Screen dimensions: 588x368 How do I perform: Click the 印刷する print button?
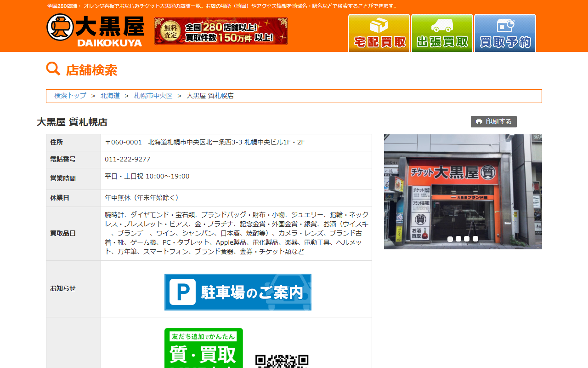click(x=494, y=121)
